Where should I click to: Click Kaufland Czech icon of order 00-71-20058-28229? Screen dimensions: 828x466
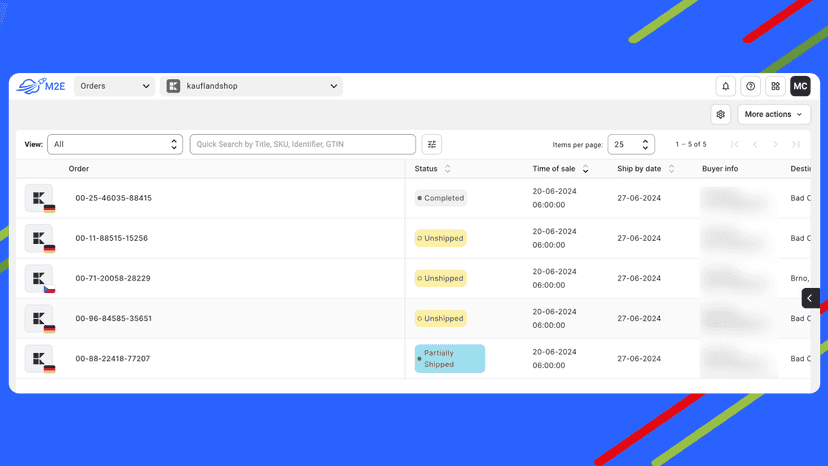39,278
